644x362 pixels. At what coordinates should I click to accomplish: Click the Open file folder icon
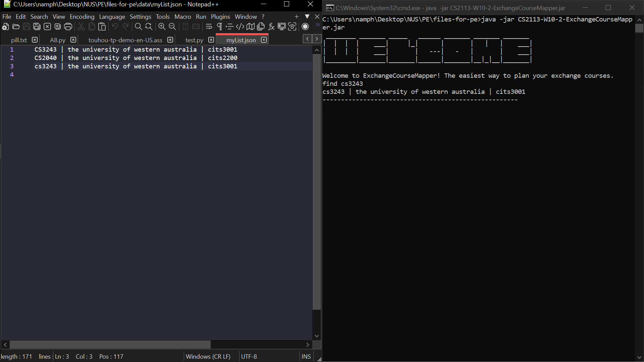point(16,27)
